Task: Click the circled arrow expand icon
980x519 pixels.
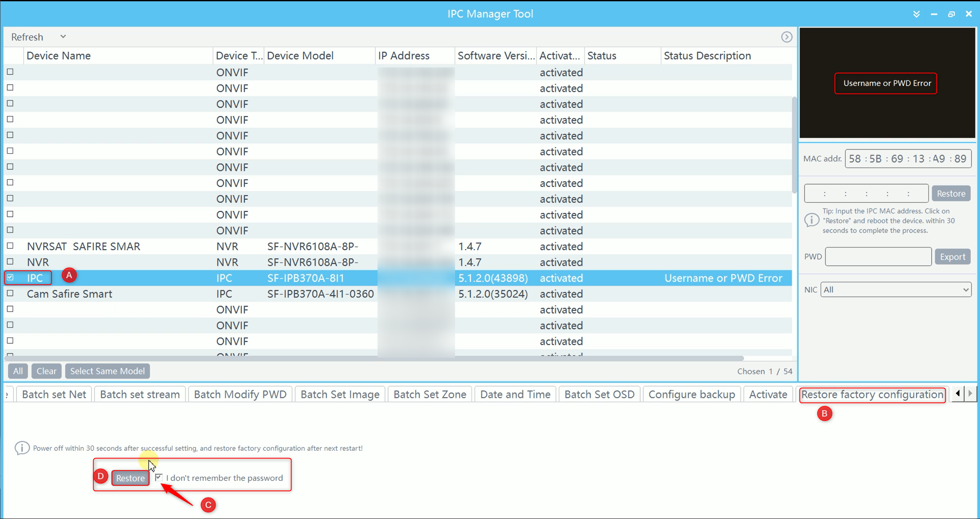Action: [x=786, y=37]
